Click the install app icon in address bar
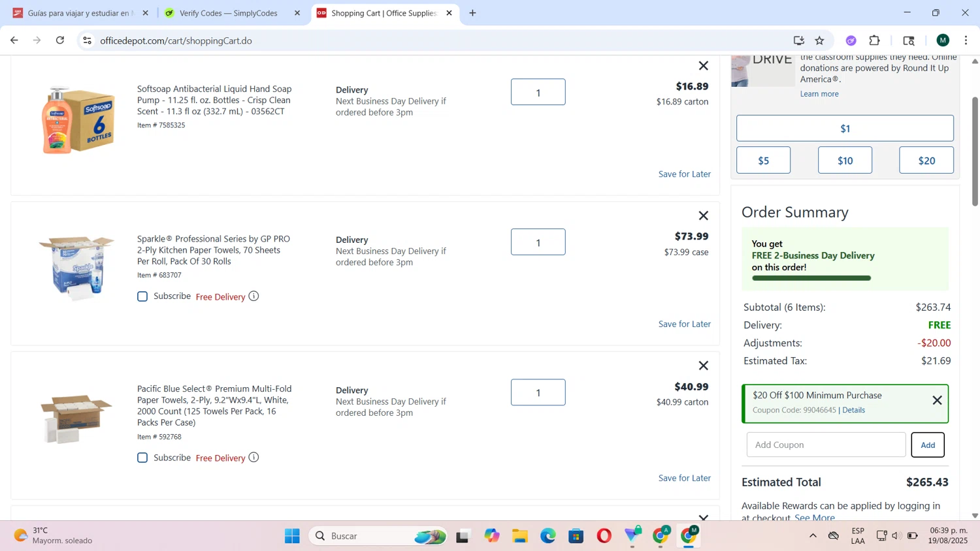 (x=798, y=40)
